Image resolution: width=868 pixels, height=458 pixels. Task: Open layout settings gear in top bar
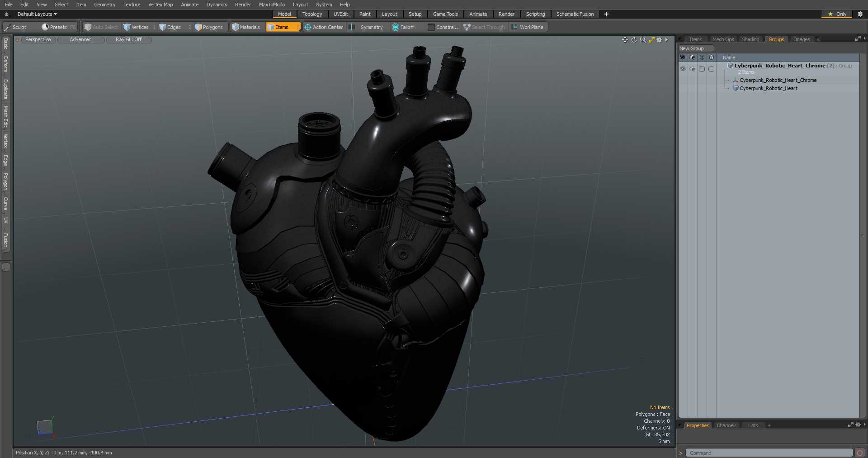[x=860, y=14]
